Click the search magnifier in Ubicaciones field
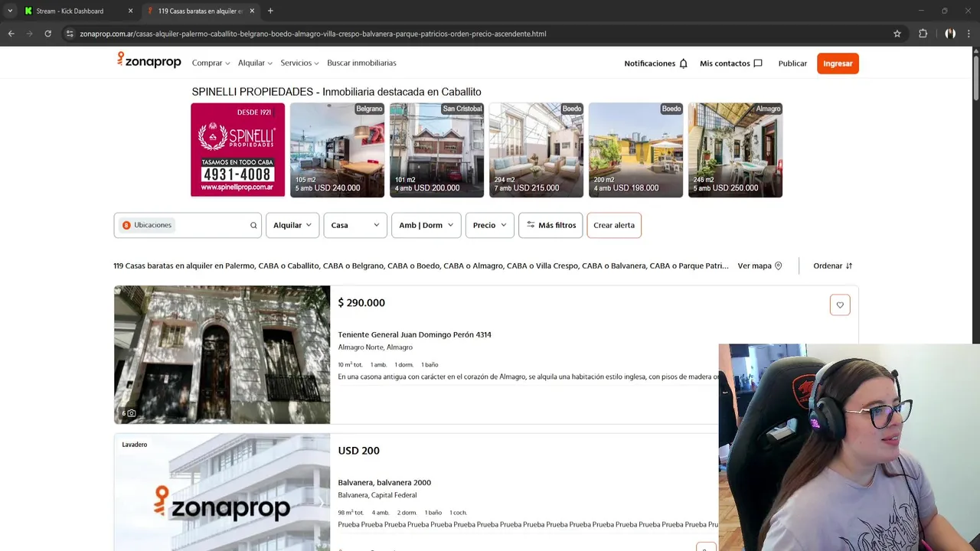 click(x=253, y=225)
